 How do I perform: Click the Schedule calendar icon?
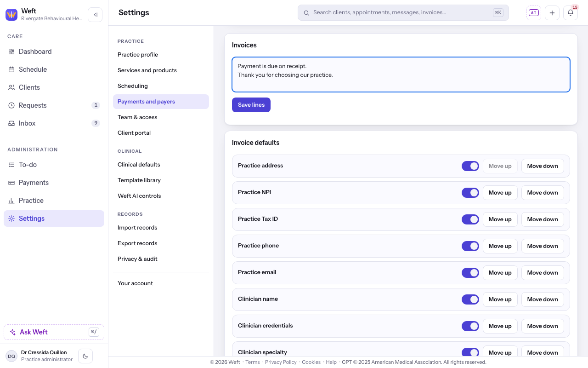click(11, 69)
